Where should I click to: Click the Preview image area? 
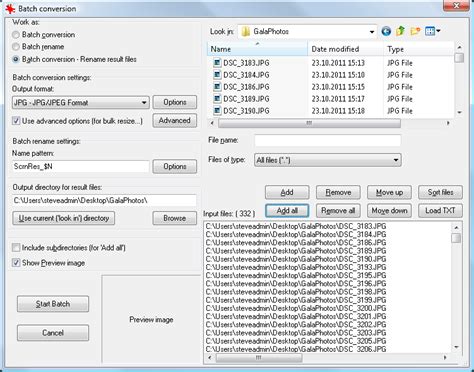coord(151,319)
